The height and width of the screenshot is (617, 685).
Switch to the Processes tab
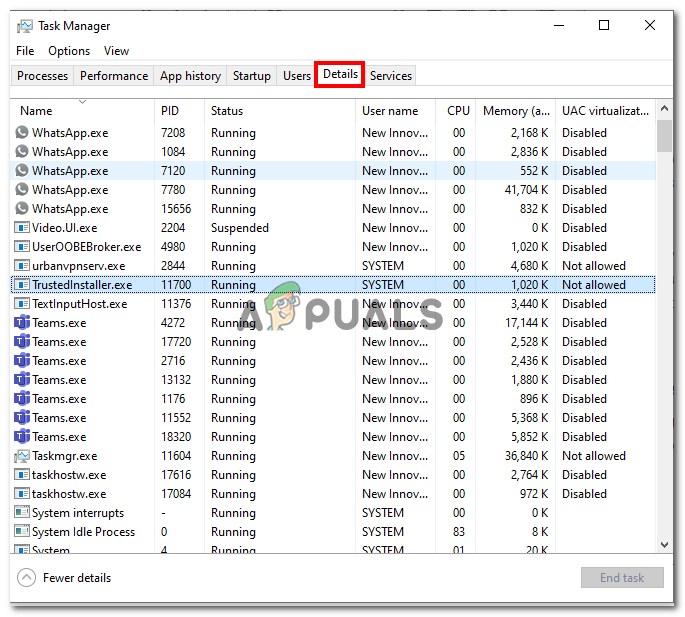click(42, 76)
